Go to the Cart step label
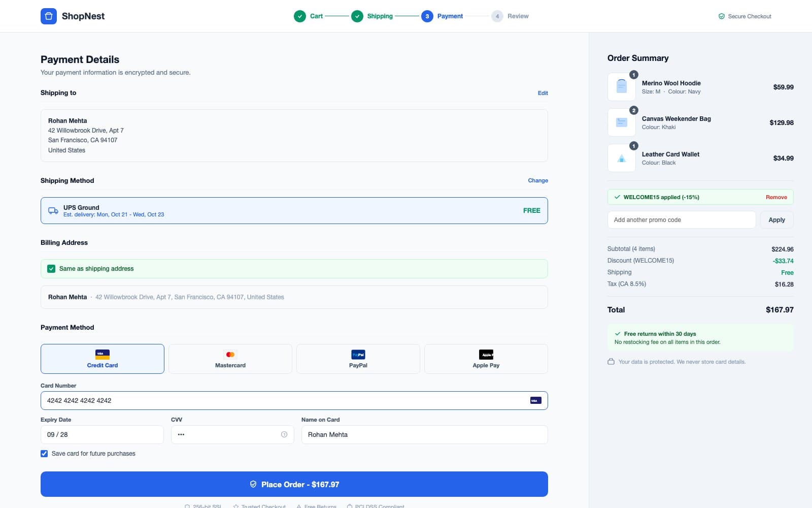This screenshot has width=812, height=508. 317,16
